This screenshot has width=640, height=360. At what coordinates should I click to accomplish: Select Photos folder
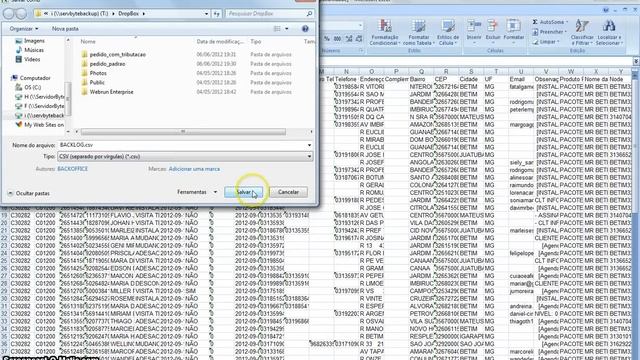(x=98, y=73)
